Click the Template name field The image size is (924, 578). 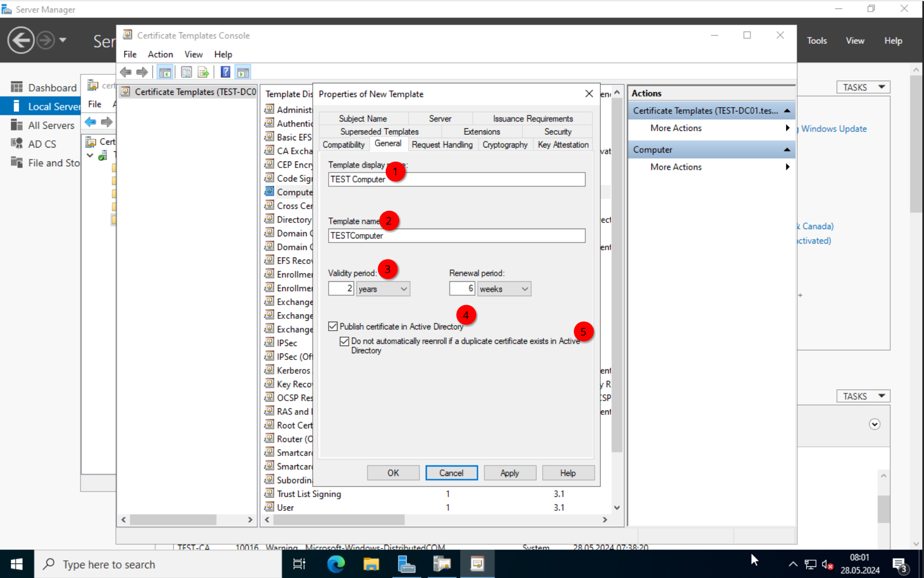pyautogui.click(x=456, y=236)
